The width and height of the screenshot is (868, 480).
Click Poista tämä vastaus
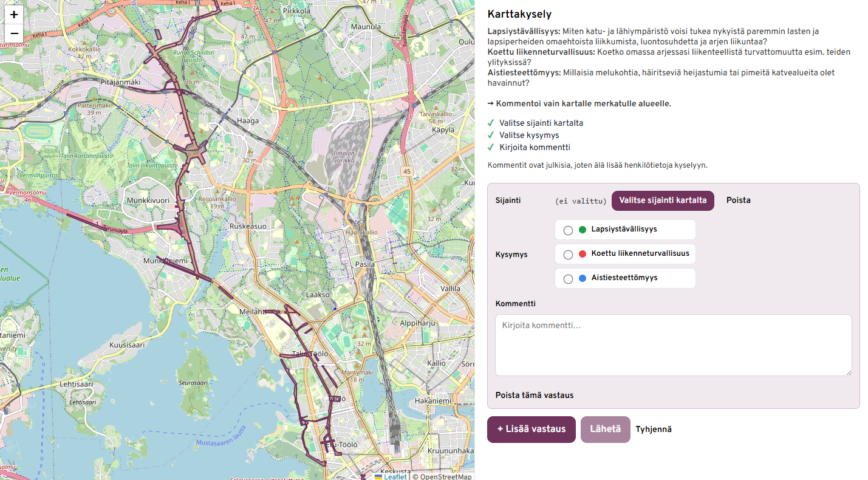534,396
